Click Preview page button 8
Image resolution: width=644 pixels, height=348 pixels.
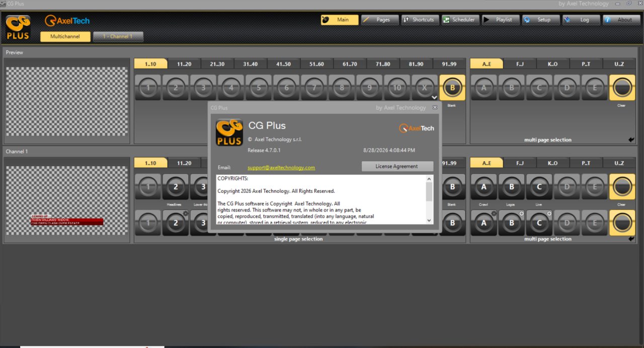[x=342, y=88]
